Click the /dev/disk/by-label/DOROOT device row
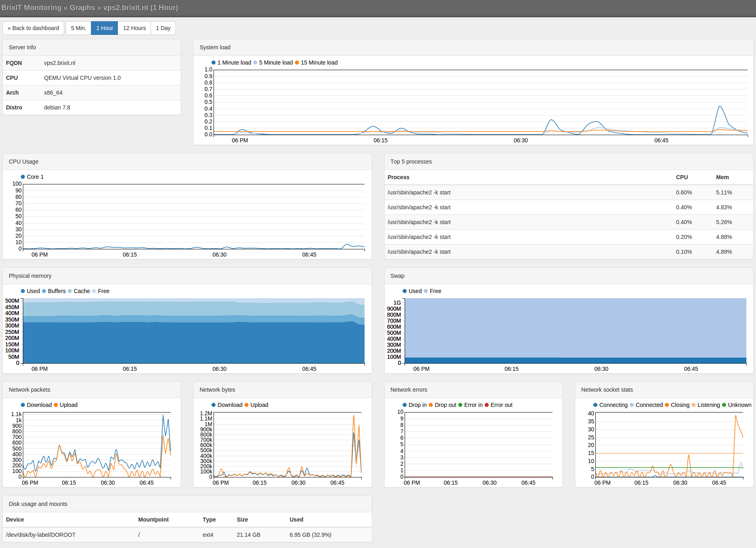The image size is (756, 548). pos(41,534)
